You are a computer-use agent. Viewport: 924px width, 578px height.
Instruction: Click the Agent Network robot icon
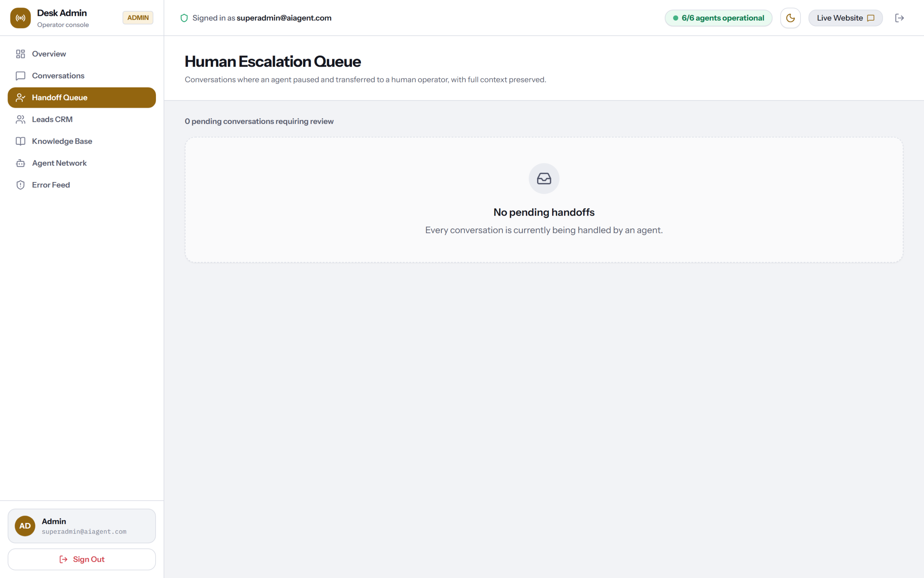click(21, 163)
